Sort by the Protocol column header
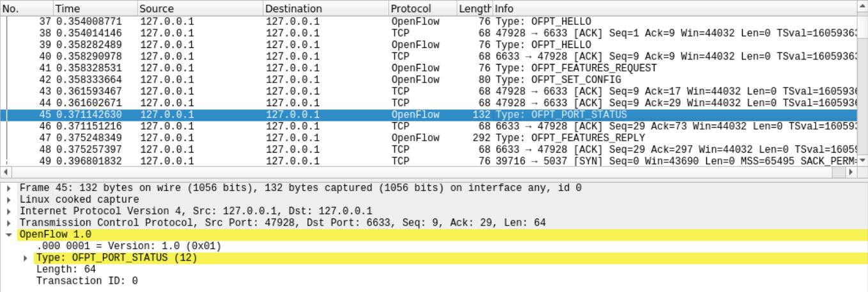This screenshot has height=292, width=868. pyautogui.click(x=422, y=9)
